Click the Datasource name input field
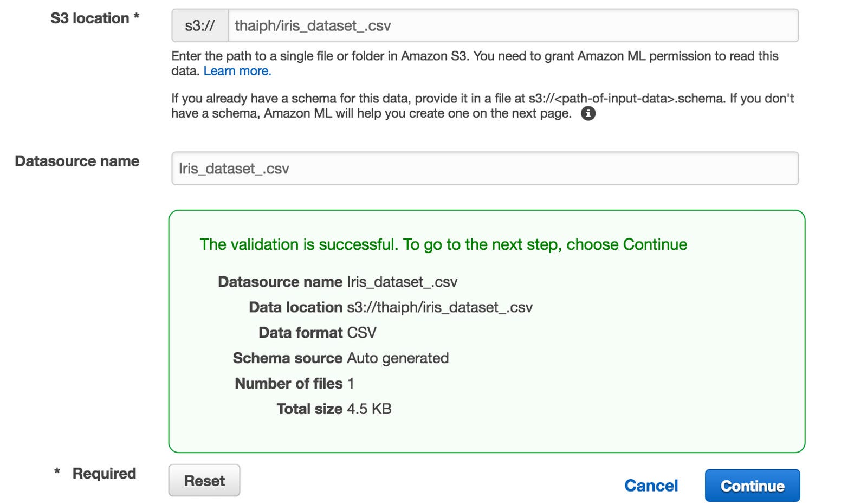867x504 pixels. point(484,169)
